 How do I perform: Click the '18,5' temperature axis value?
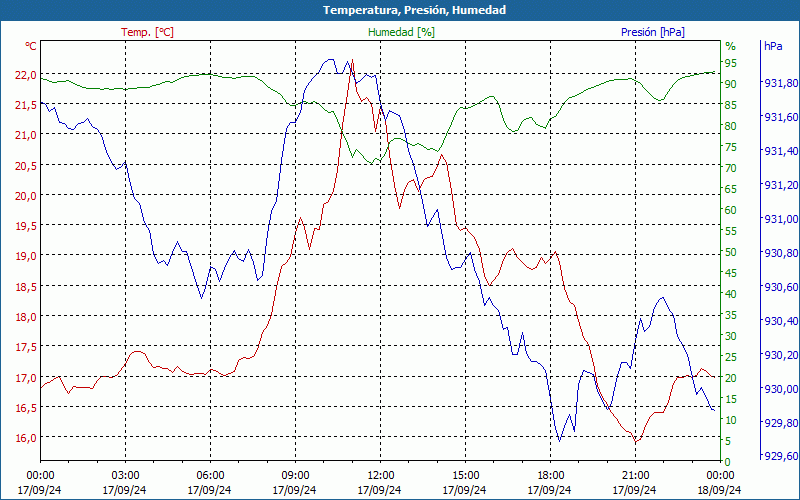point(26,286)
